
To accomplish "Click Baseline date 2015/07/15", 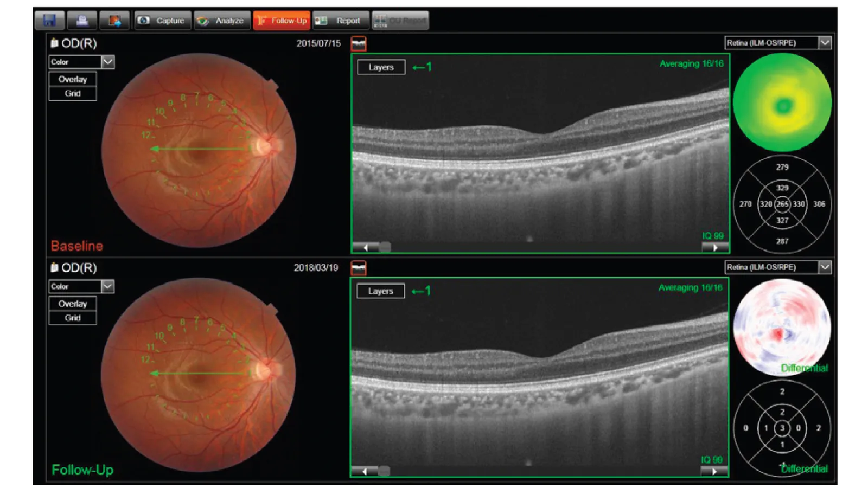I will click(318, 43).
